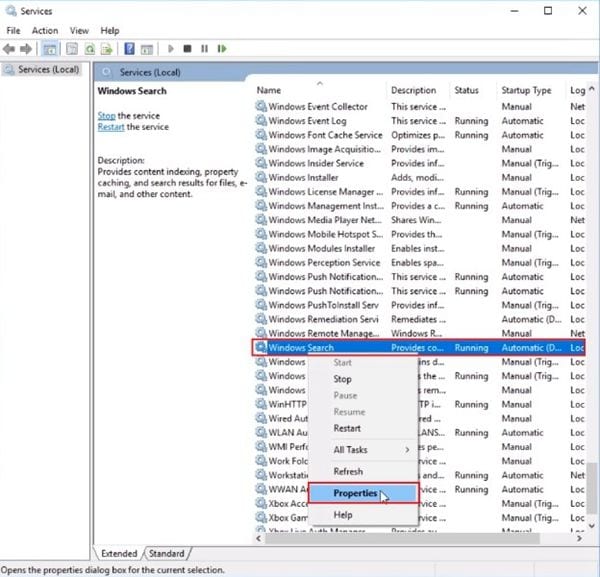Select the Windows Remote Management row

tap(419, 333)
